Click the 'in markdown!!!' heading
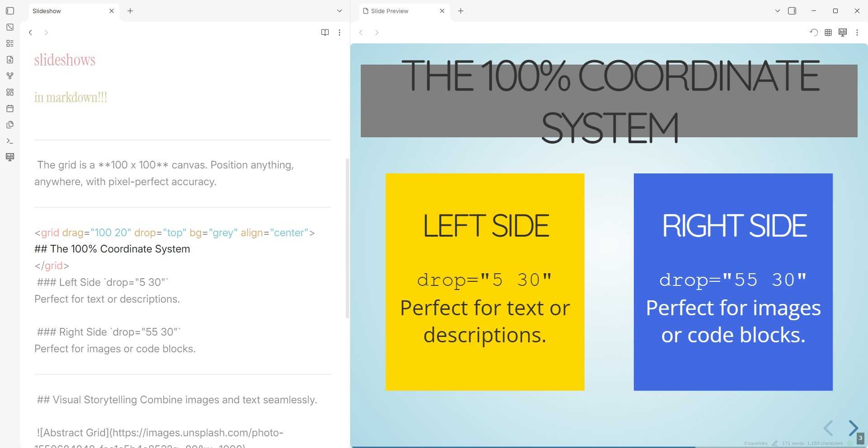 71,97
